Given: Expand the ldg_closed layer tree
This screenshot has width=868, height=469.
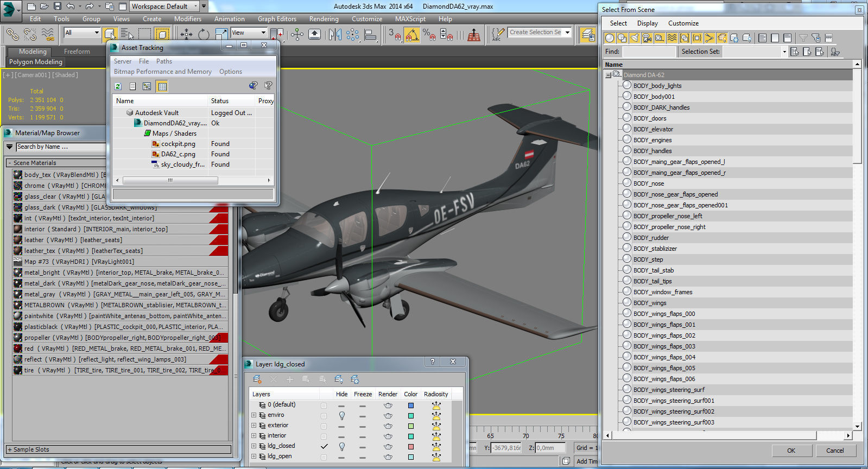Looking at the screenshot, I should coord(254,446).
